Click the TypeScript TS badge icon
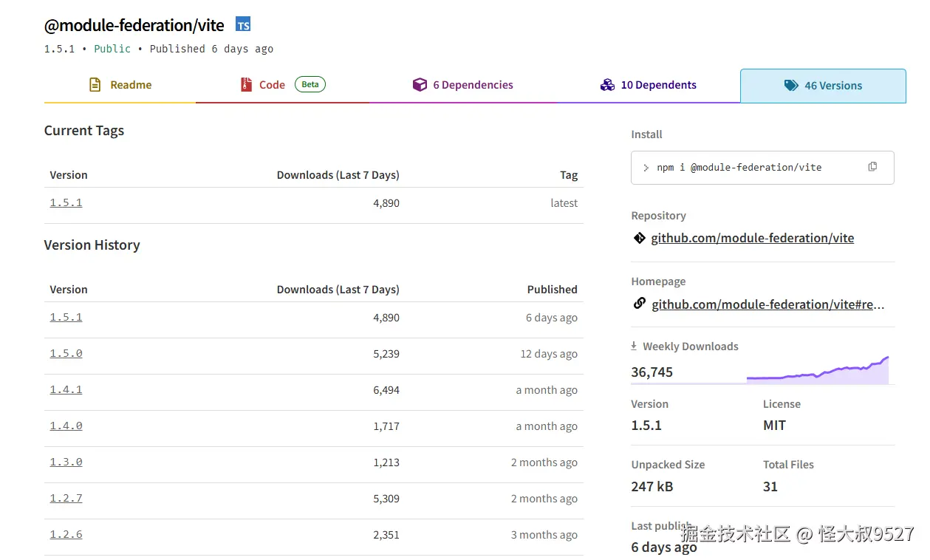 [243, 24]
